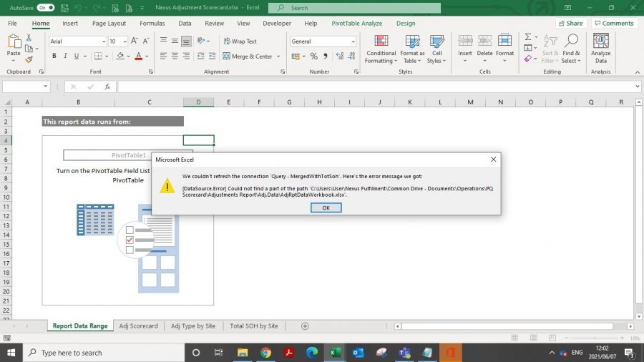The height and width of the screenshot is (362, 644).
Task: Toggle Italic formatting
Action: point(65,56)
